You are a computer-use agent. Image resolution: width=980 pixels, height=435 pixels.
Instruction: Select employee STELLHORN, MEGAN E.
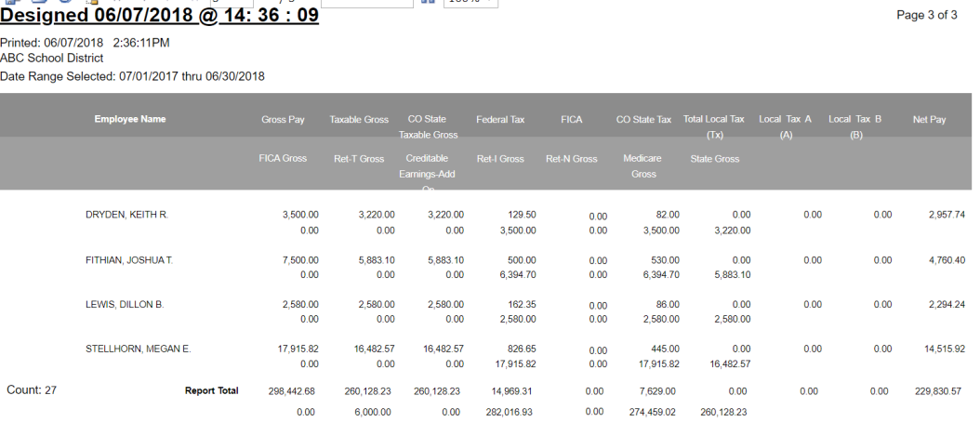(x=138, y=349)
